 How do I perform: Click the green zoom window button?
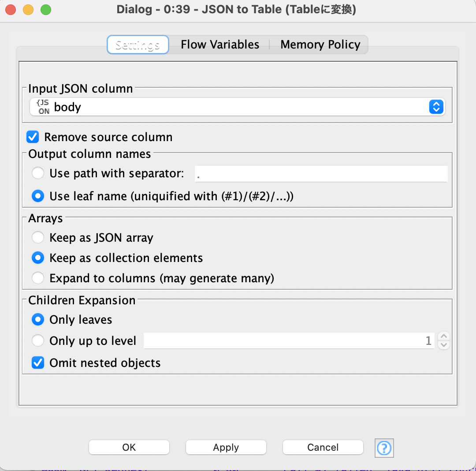tap(46, 10)
